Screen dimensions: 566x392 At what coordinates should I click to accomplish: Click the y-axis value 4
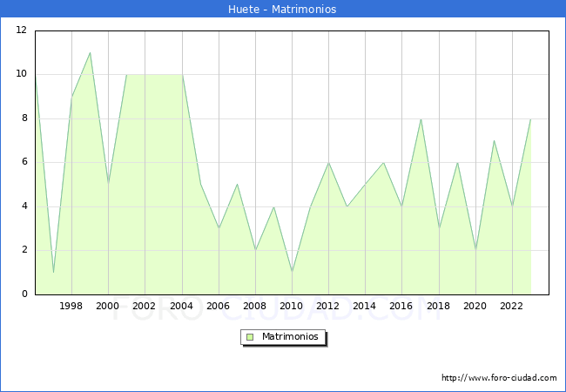pyautogui.click(x=24, y=206)
